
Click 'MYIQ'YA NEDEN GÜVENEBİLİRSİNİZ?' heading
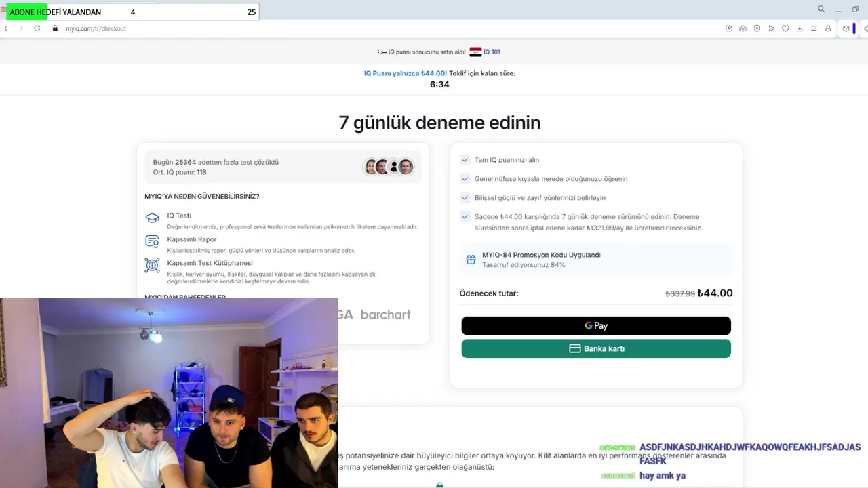pos(202,197)
